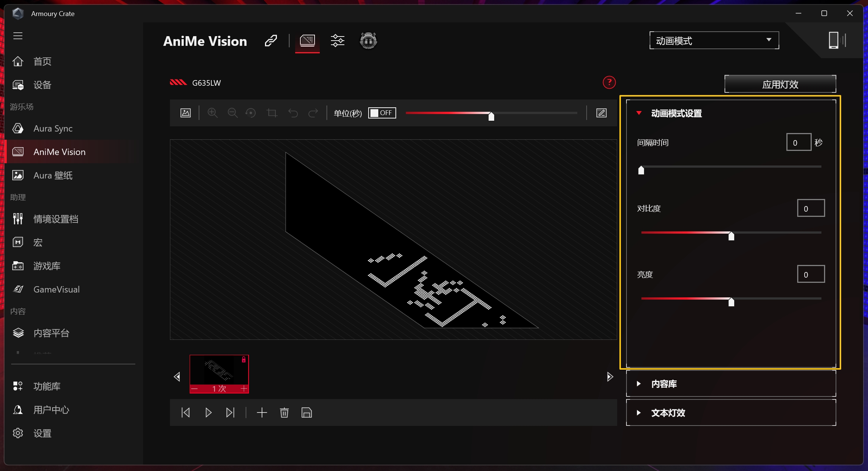The width and height of the screenshot is (868, 471).
Task: Play the animation
Action: click(208, 412)
